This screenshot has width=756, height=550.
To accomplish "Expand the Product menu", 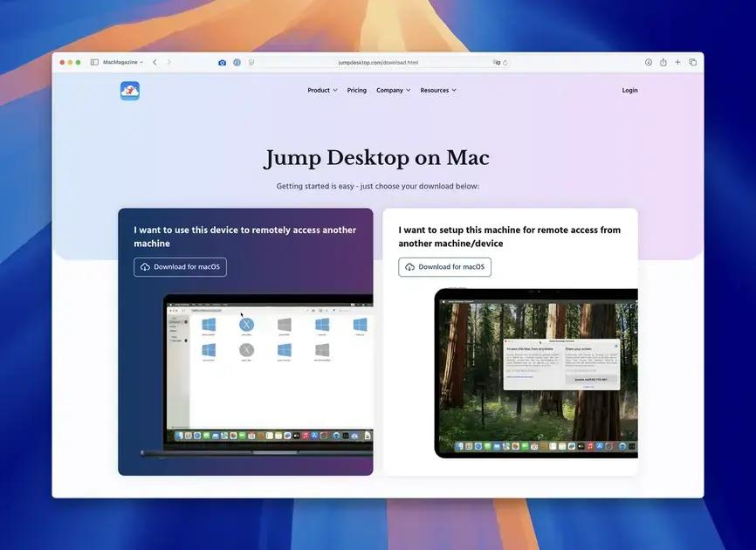I will pos(322,90).
